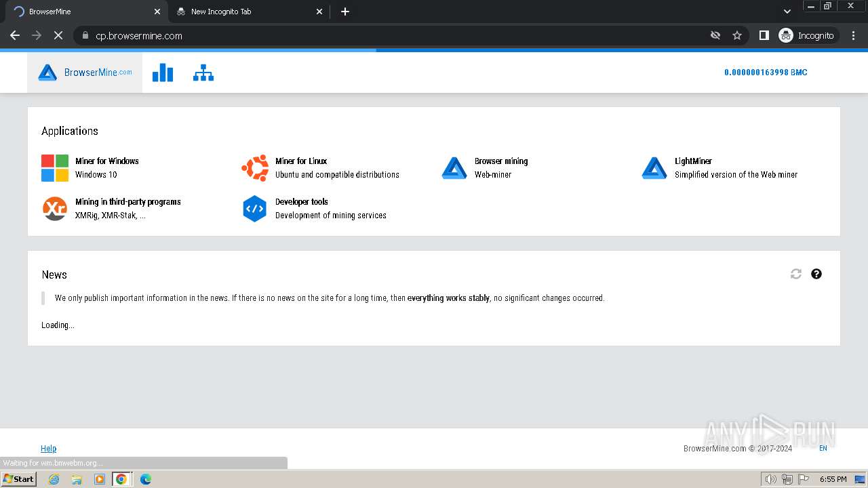Go back to the previous page
Screen dimensions: 868x488
pos(15,35)
